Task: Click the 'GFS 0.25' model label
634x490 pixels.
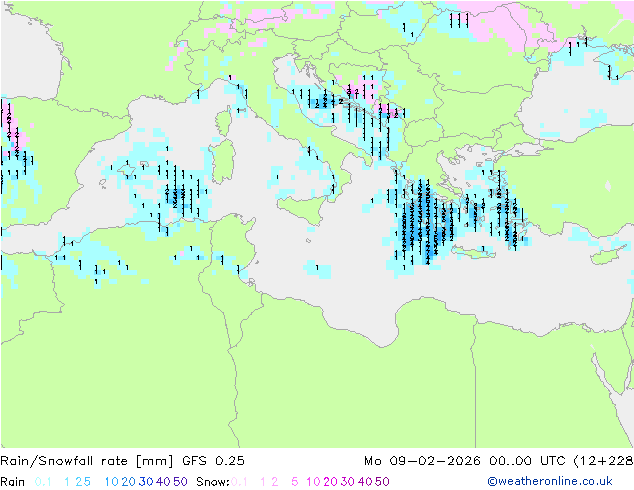Action: click(x=213, y=461)
